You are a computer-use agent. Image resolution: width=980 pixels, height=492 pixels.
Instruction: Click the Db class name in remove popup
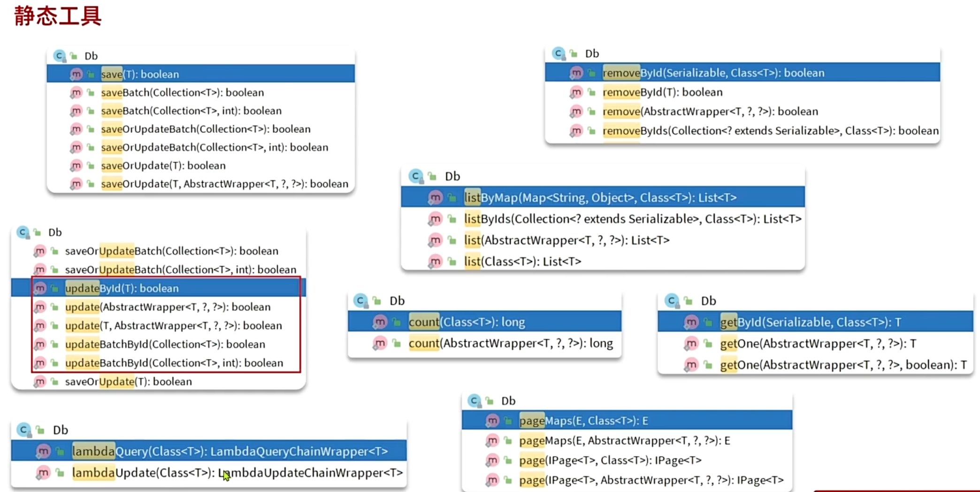pyautogui.click(x=592, y=54)
